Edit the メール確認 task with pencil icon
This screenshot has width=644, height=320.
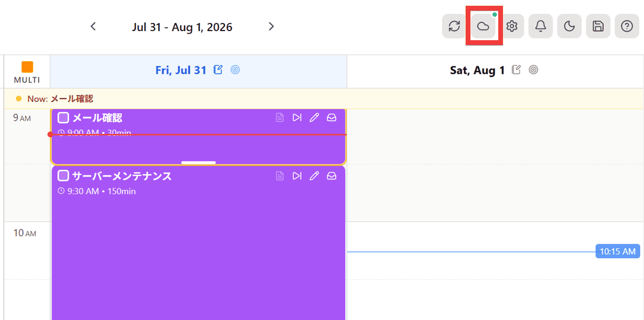[314, 117]
